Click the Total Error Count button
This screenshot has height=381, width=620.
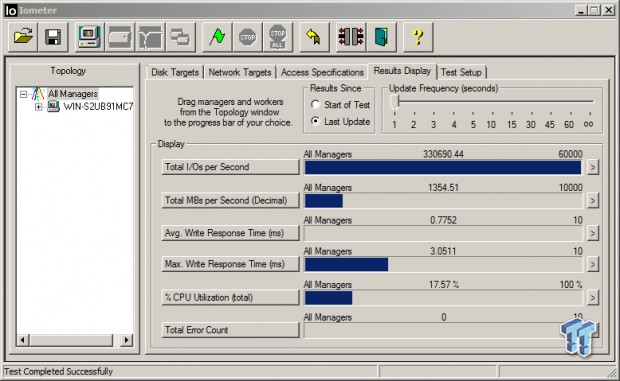230,330
